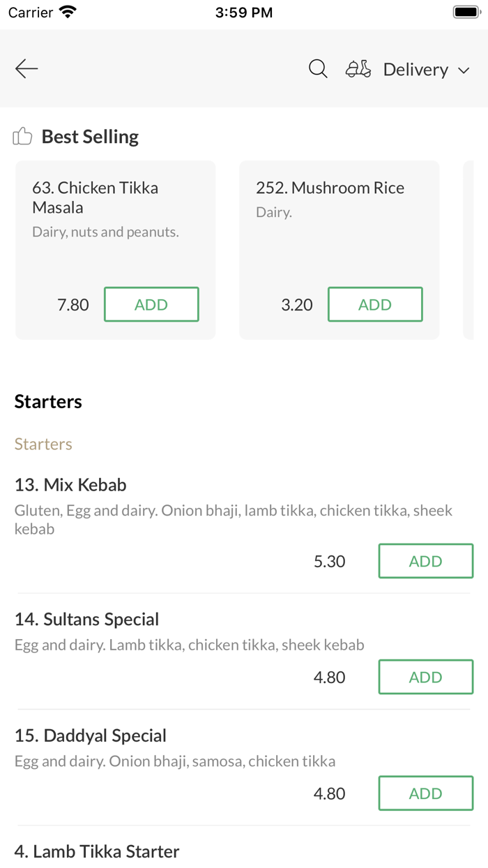Image resolution: width=488 pixels, height=868 pixels.
Task: Add Mushroom Rice to the order
Action: [x=375, y=304]
